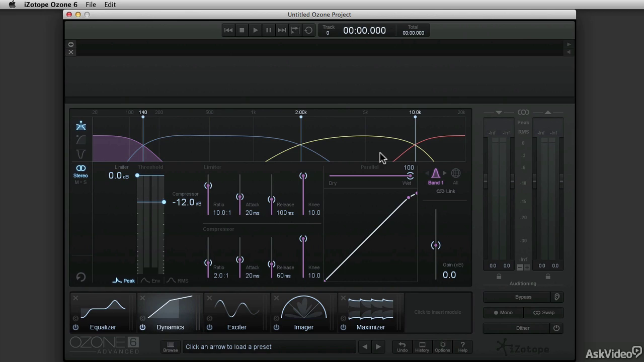Open the History panel
This screenshot has width=644, height=362.
pyautogui.click(x=422, y=347)
